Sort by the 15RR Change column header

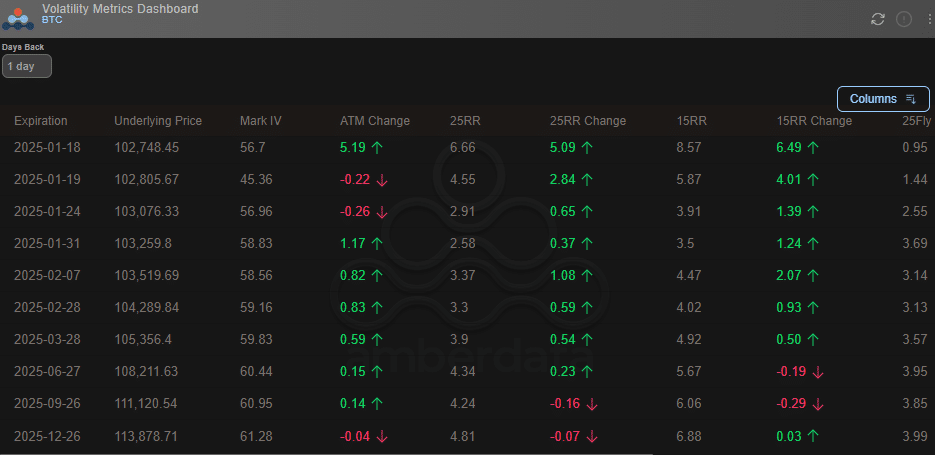click(x=814, y=121)
